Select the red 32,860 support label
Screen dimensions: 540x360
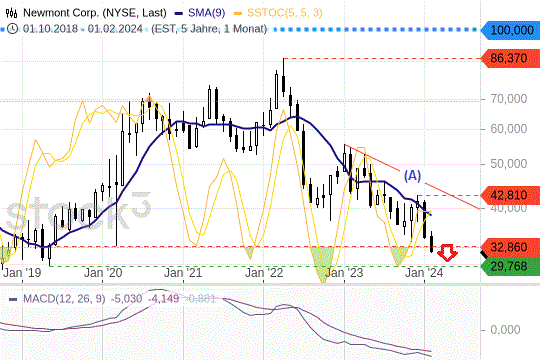(510, 247)
